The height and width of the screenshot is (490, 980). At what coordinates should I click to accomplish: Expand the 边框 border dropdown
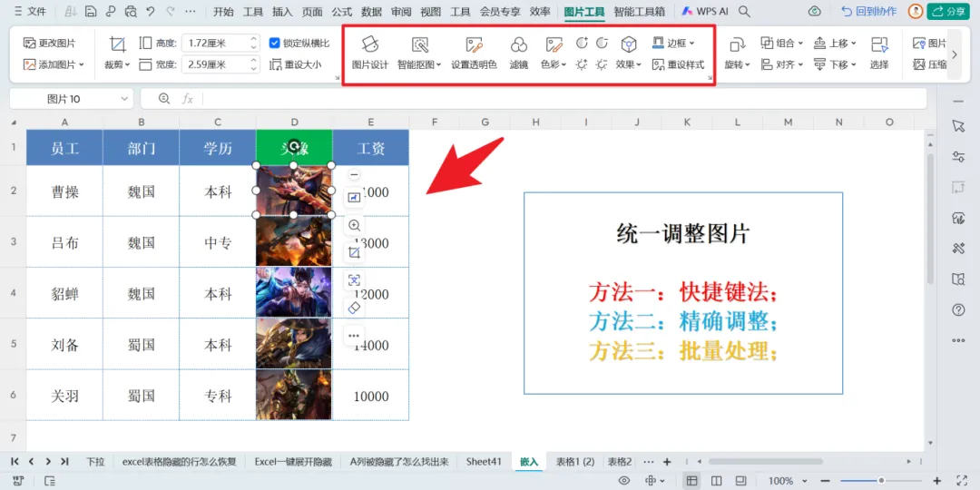coord(691,44)
